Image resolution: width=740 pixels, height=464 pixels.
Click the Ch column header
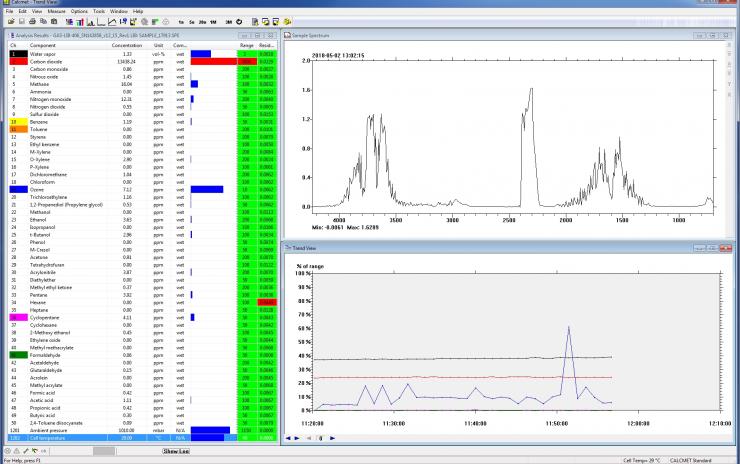14,45
